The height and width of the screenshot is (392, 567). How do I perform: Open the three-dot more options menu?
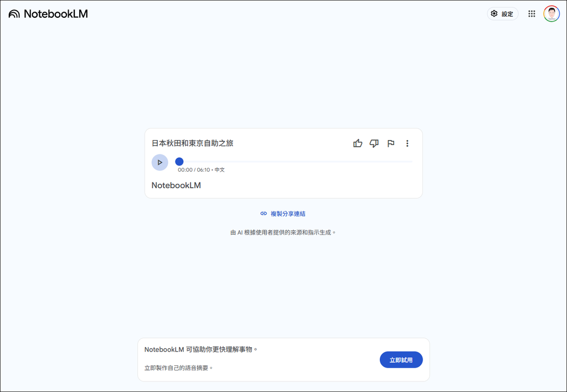pyautogui.click(x=407, y=143)
